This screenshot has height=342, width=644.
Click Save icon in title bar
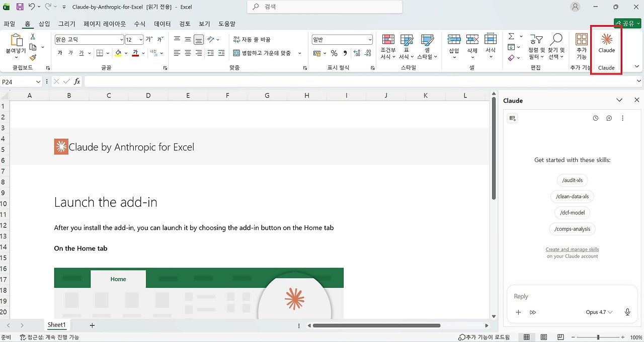(x=20, y=7)
